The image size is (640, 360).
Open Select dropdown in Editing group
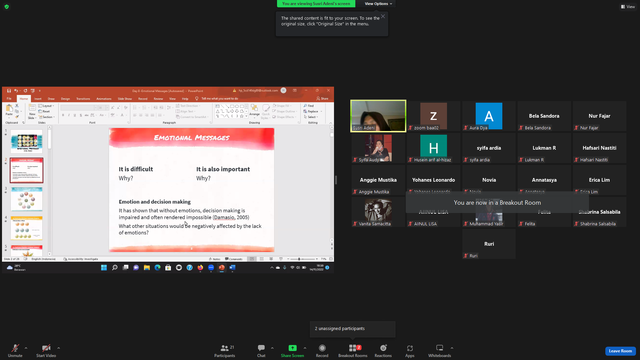click(311, 117)
